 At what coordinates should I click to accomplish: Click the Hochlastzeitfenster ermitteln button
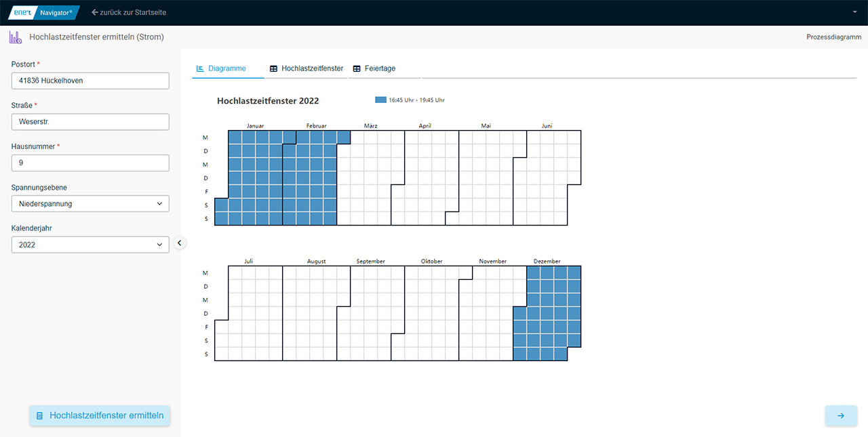pyautogui.click(x=100, y=415)
